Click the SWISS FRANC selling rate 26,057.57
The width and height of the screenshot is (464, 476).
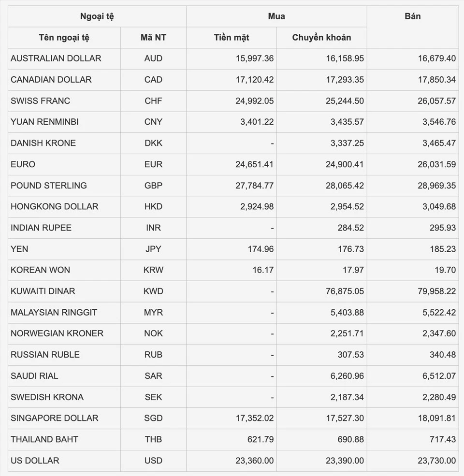coord(436,101)
